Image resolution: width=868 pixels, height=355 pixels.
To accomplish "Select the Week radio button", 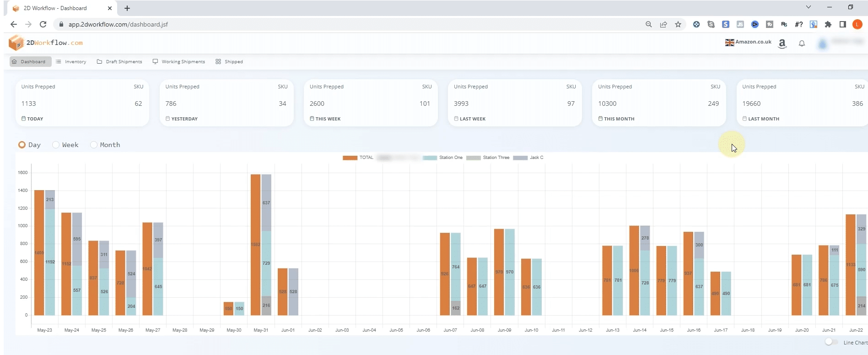I will click(56, 145).
